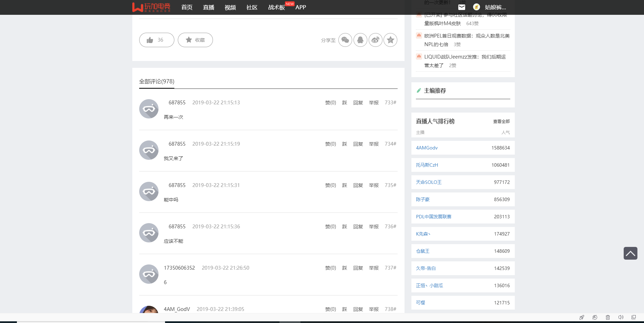Reply to comment 735#
This screenshot has height=323, width=644.
click(x=358, y=185)
